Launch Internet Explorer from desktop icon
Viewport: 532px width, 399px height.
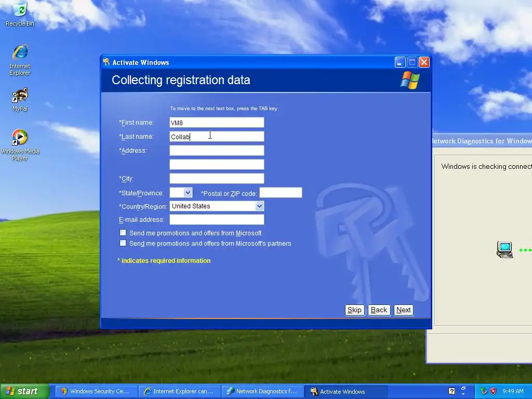pos(20,60)
